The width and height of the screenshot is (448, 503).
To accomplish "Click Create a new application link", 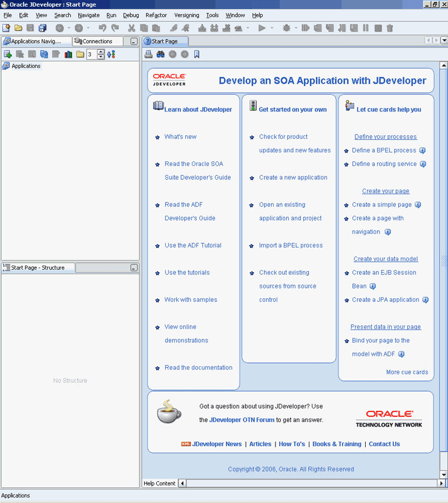I will coord(293,178).
